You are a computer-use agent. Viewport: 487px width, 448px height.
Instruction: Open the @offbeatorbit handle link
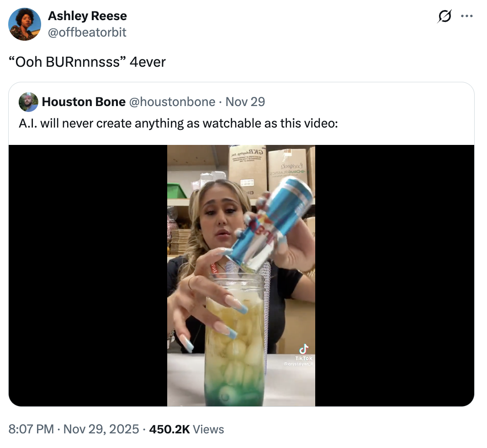tap(87, 32)
